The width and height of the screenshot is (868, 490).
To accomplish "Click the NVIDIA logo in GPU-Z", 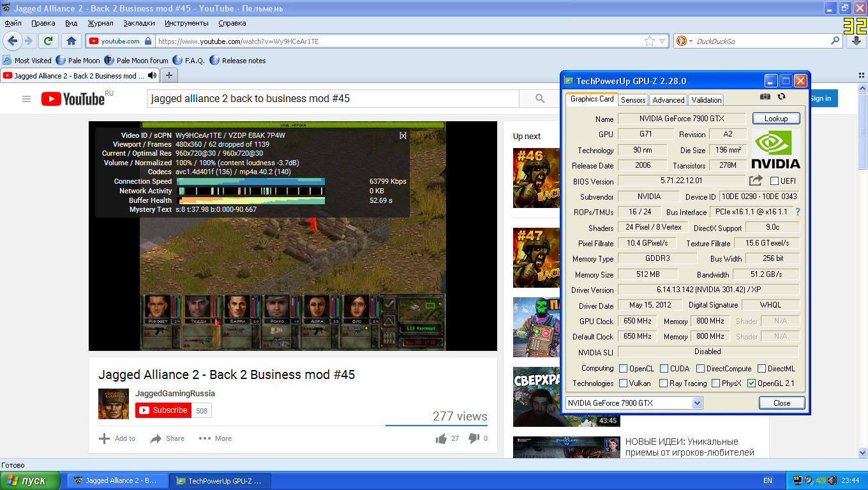I will (x=775, y=149).
